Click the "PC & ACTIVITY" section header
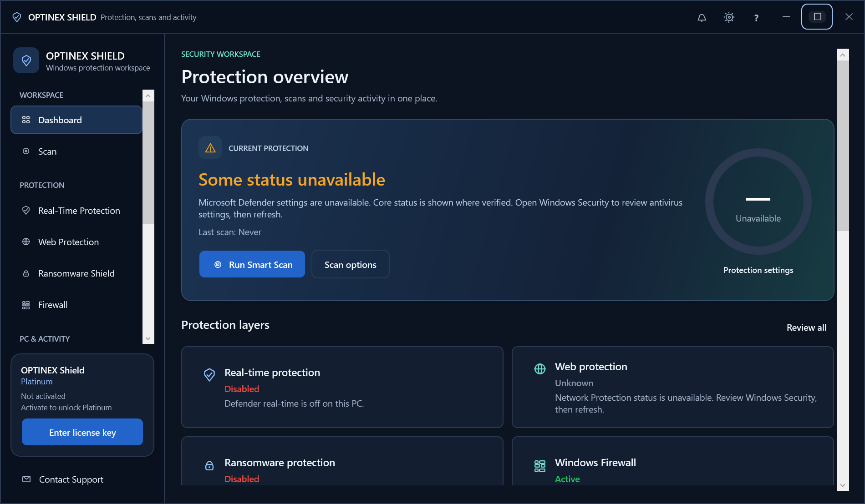This screenshot has width=865, height=504. [45, 339]
